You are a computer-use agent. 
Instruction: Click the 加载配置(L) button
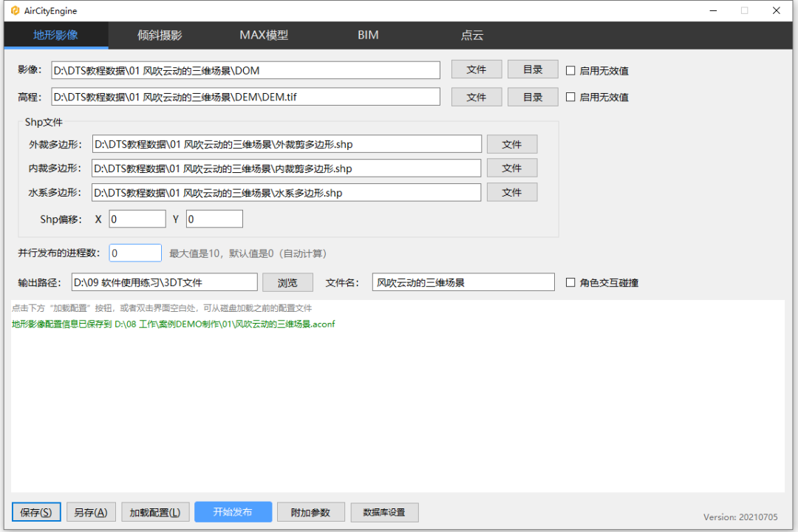click(155, 512)
